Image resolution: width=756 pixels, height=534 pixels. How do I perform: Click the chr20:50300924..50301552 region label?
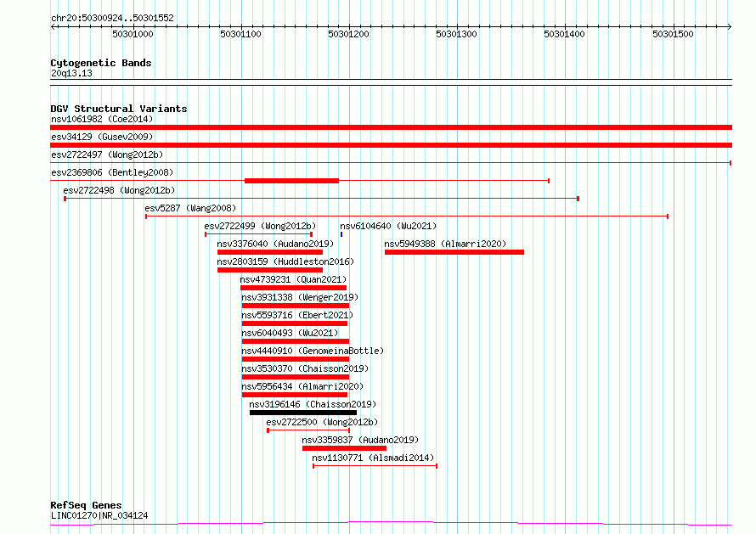pyautogui.click(x=112, y=18)
